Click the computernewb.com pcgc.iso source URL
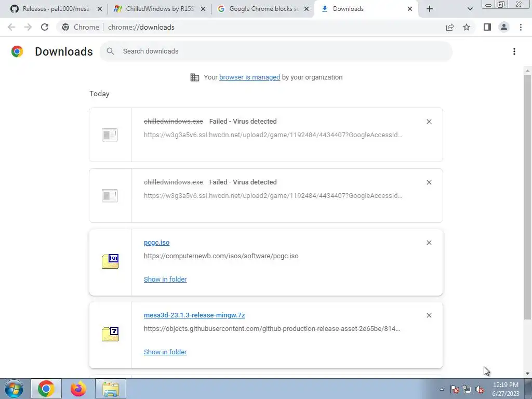 click(221, 256)
